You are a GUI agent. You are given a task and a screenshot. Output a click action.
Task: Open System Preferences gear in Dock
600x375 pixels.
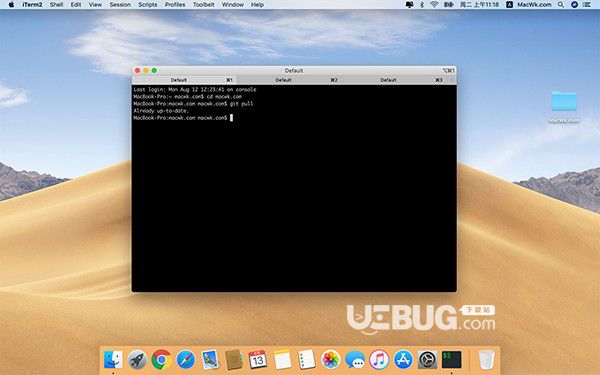click(427, 360)
